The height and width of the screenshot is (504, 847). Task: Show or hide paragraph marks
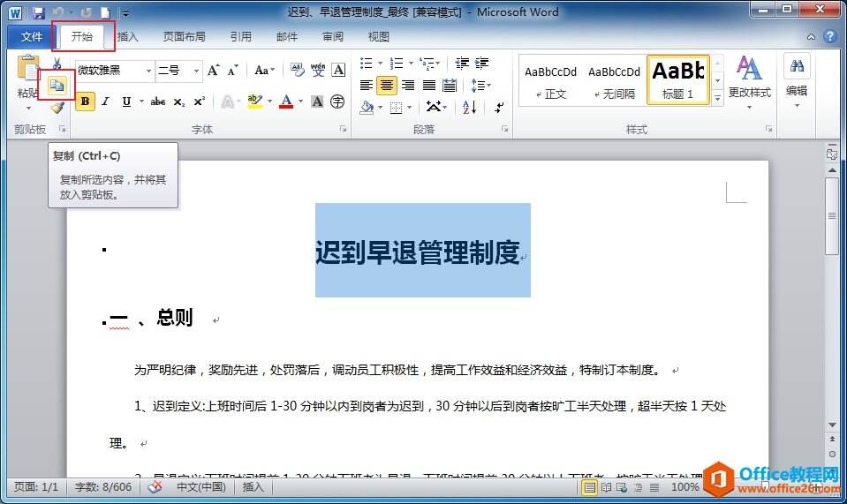tap(499, 108)
